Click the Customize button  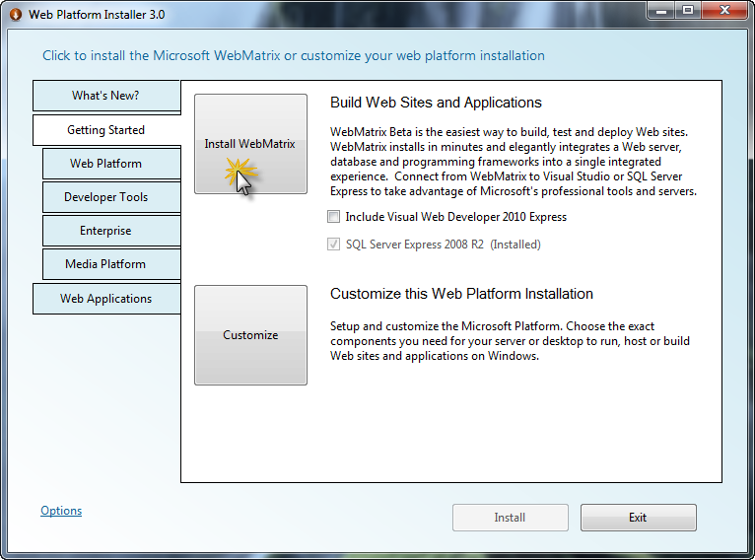[251, 335]
